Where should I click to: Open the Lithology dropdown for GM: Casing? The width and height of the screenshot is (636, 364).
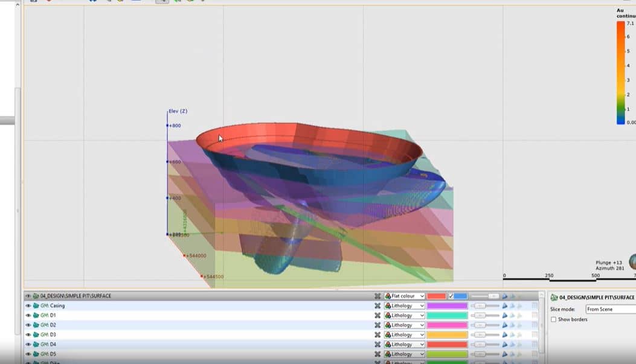pos(405,306)
